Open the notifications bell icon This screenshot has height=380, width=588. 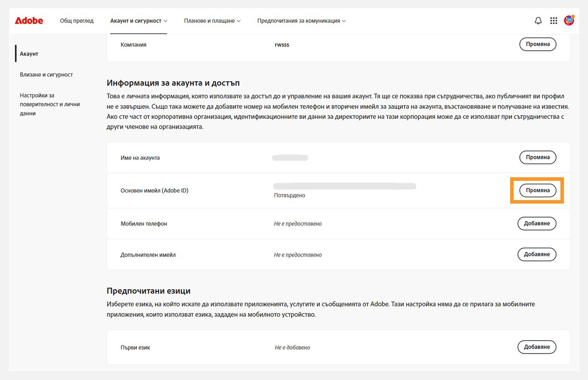[538, 20]
